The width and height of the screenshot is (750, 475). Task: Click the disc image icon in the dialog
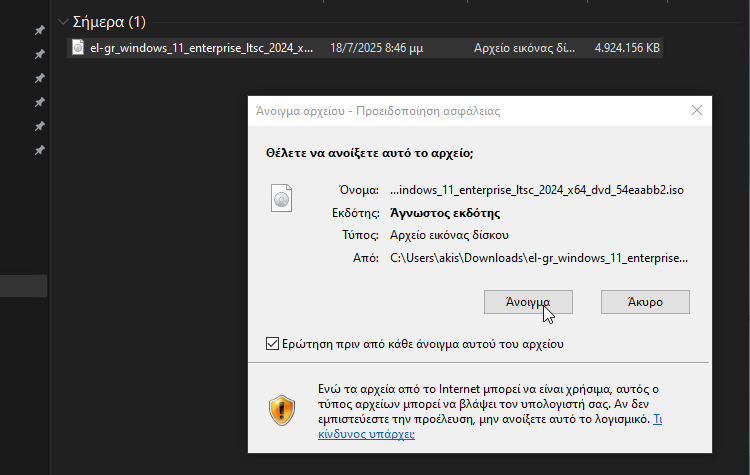tap(281, 198)
